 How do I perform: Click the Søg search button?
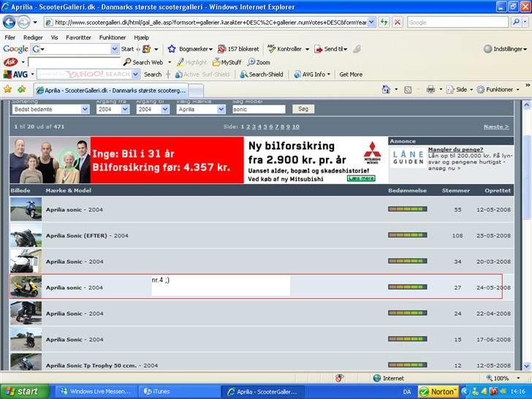[303, 109]
